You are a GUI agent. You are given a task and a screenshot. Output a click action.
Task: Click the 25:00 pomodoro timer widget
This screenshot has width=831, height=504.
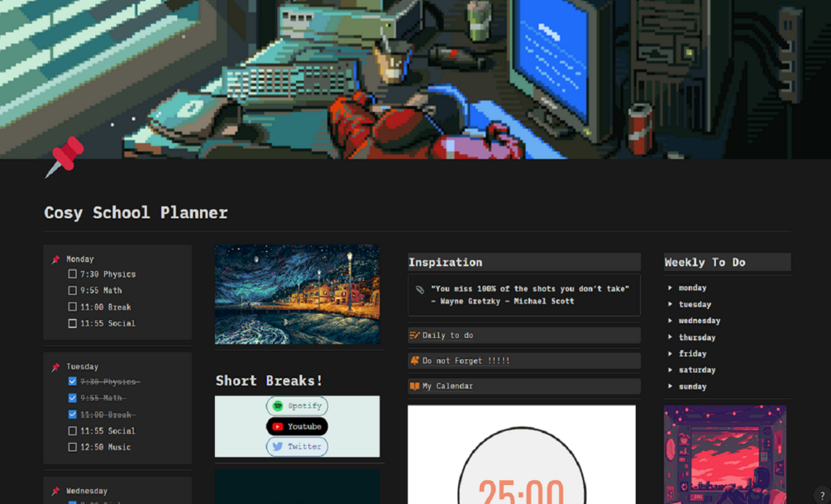pyautogui.click(x=522, y=454)
